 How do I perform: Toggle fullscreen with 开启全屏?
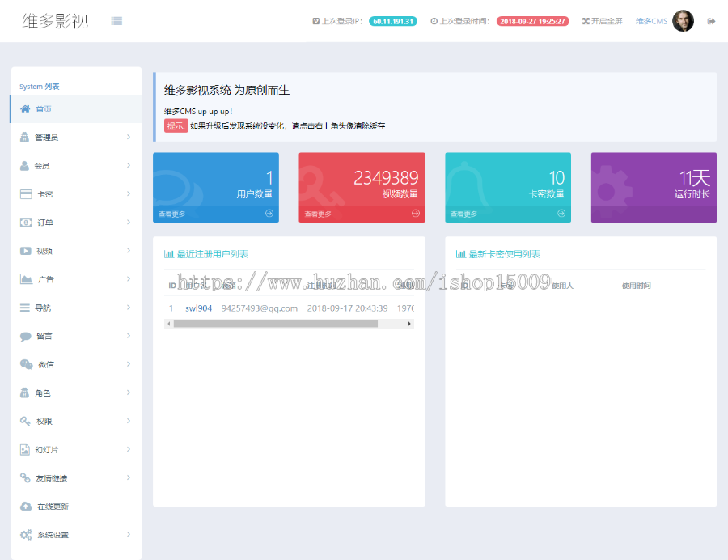click(x=603, y=21)
